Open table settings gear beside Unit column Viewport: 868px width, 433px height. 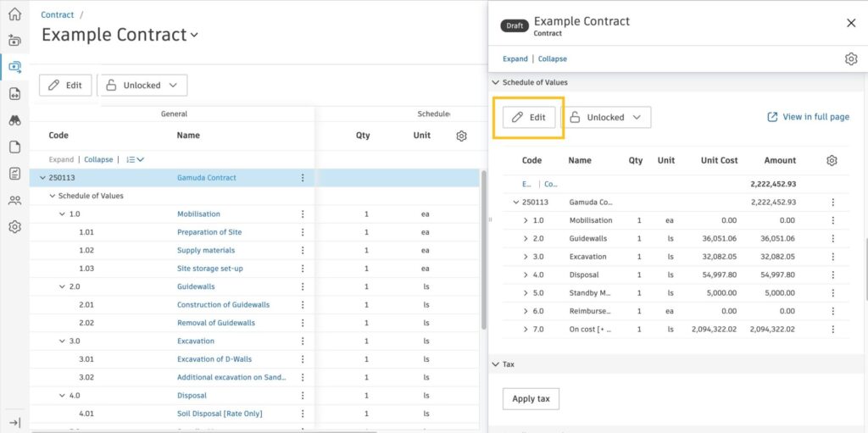click(461, 136)
